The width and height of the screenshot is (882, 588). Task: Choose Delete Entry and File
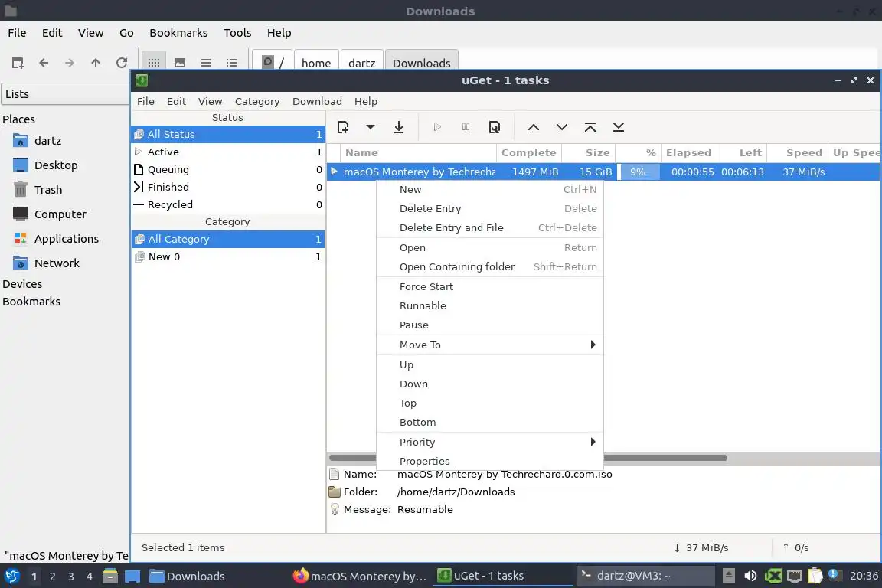pyautogui.click(x=489, y=228)
